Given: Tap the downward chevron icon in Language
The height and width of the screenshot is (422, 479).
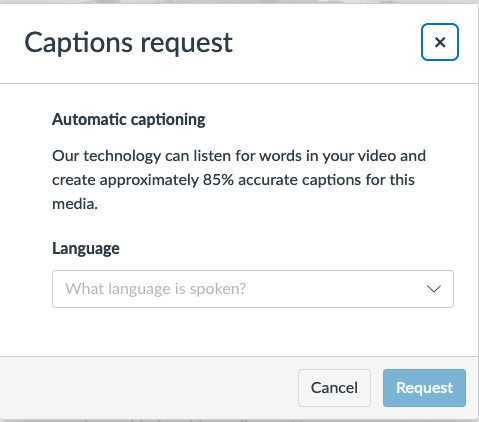Looking at the screenshot, I should [434, 289].
